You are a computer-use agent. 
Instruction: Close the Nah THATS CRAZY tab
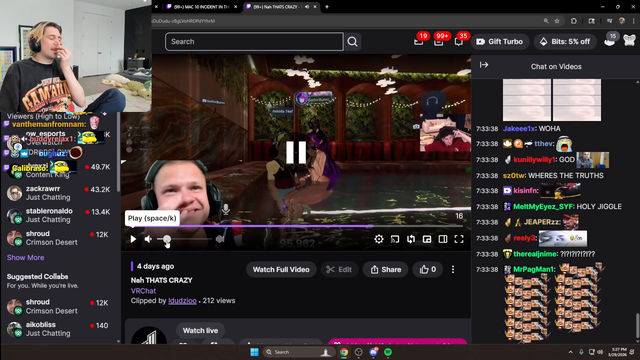[x=315, y=7]
